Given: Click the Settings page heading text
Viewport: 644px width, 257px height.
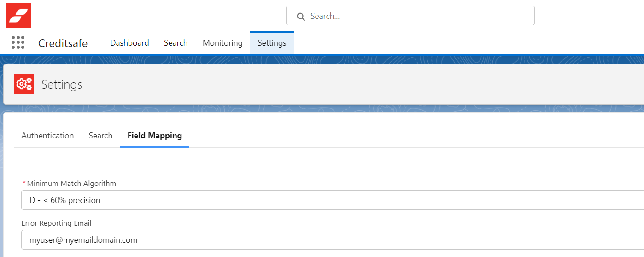Looking at the screenshot, I should [x=62, y=84].
